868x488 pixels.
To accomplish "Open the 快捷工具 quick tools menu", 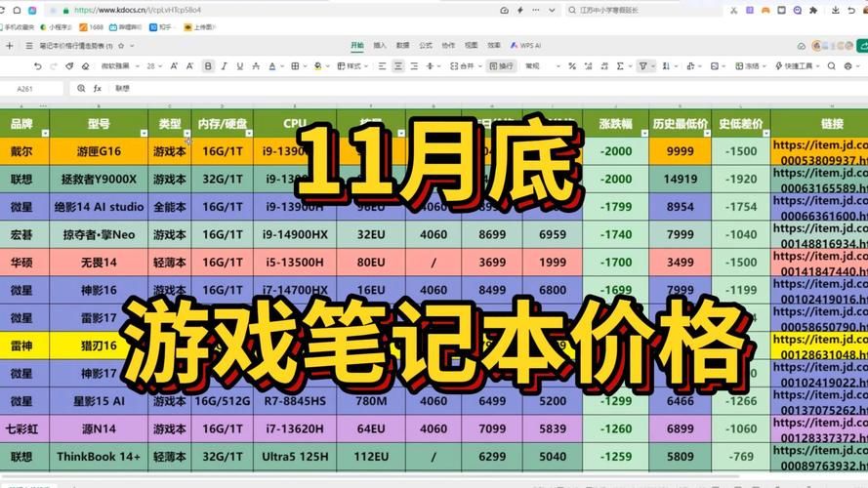I will point(797,65).
